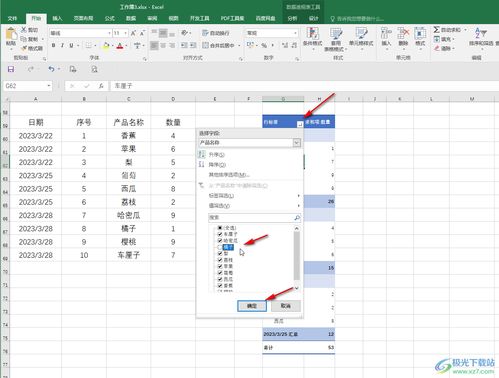Click the filter list scroll down arrow
Image resolution: width=499 pixels, height=378 pixels.
297,288
